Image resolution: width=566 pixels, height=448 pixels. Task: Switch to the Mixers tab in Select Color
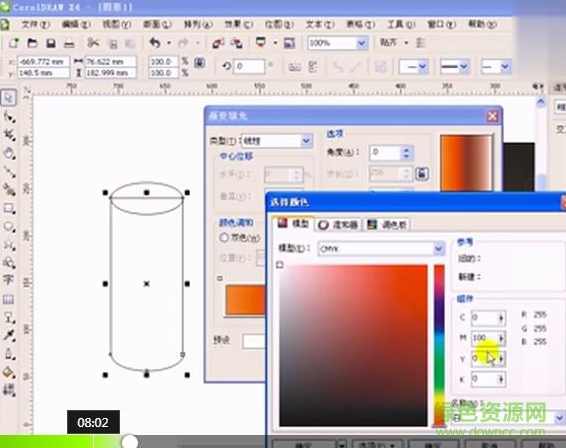point(338,225)
